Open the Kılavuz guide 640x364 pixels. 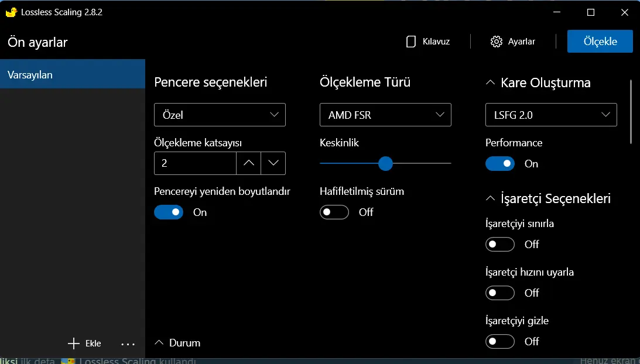[x=428, y=41]
